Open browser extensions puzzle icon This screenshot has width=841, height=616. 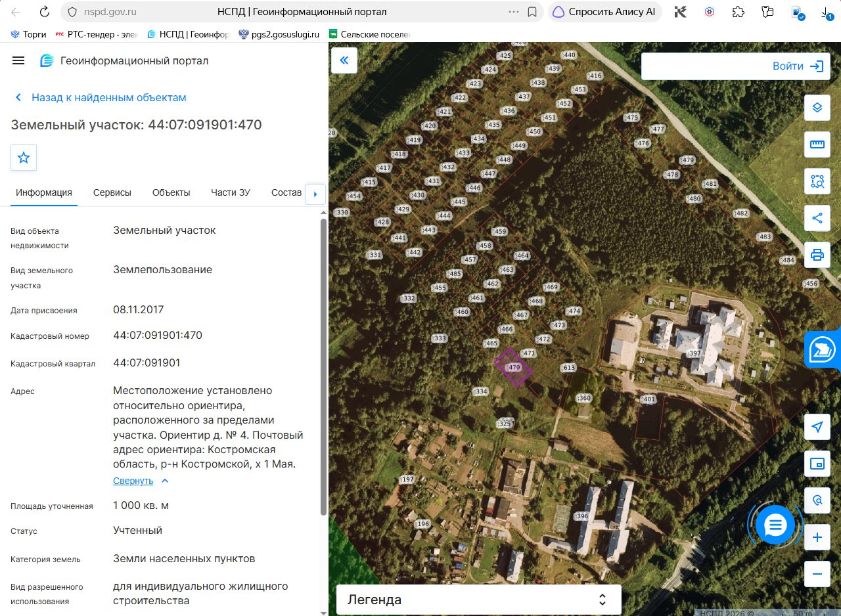[739, 12]
